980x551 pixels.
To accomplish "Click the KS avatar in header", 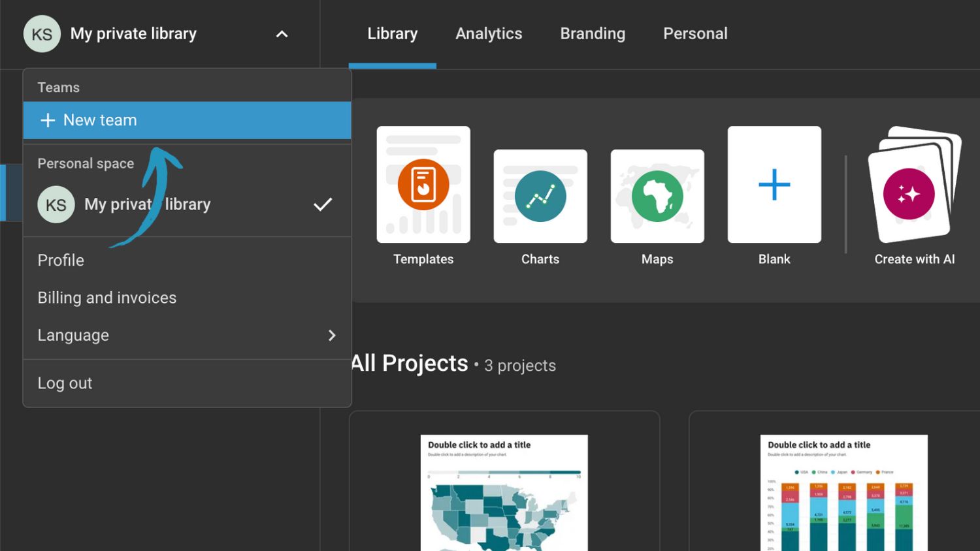I will click(42, 34).
